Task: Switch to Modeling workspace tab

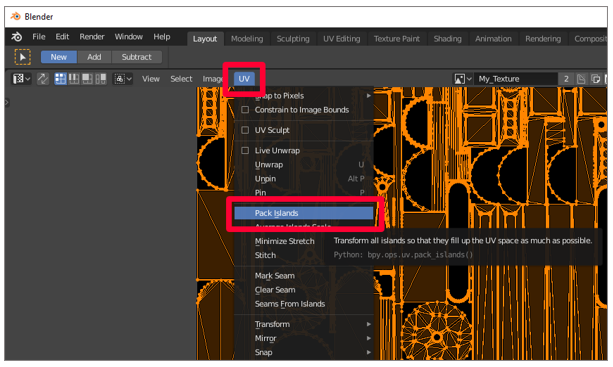Action: pyautogui.click(x=247, y=39)
